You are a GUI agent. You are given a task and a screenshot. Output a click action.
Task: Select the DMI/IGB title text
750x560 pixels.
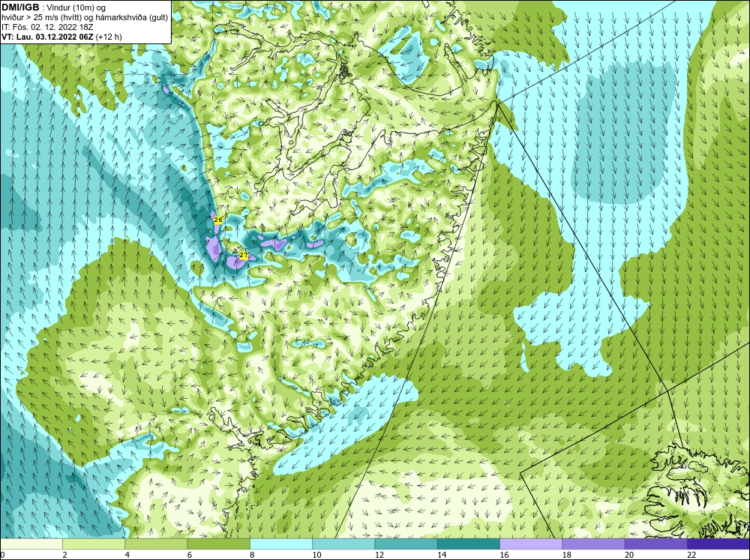(20, 7)
